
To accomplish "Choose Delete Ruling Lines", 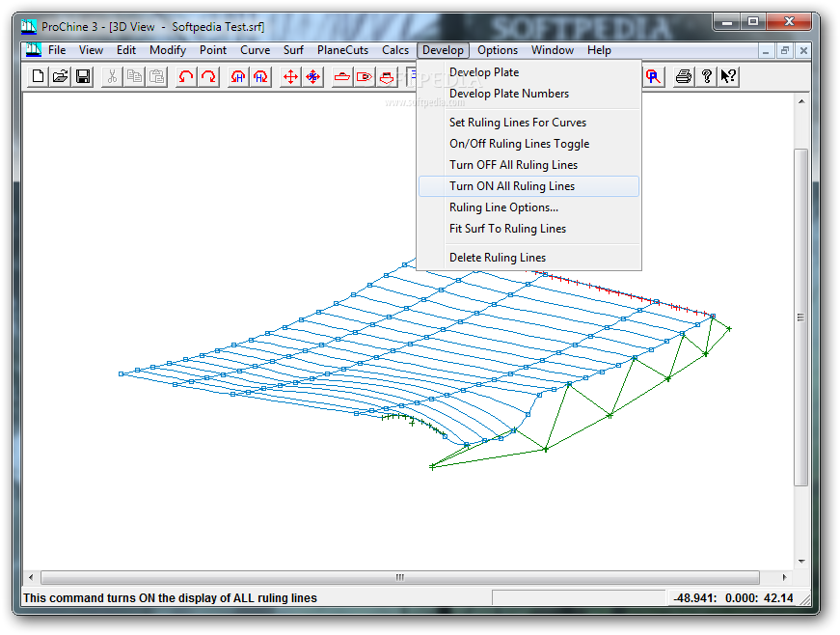I will pos(528,258).
